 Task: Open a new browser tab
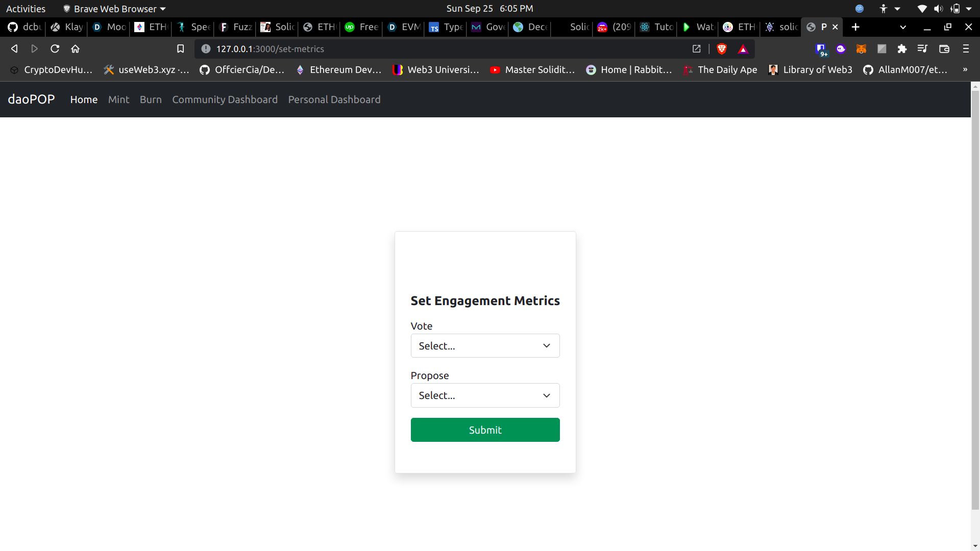coord(856,27)
